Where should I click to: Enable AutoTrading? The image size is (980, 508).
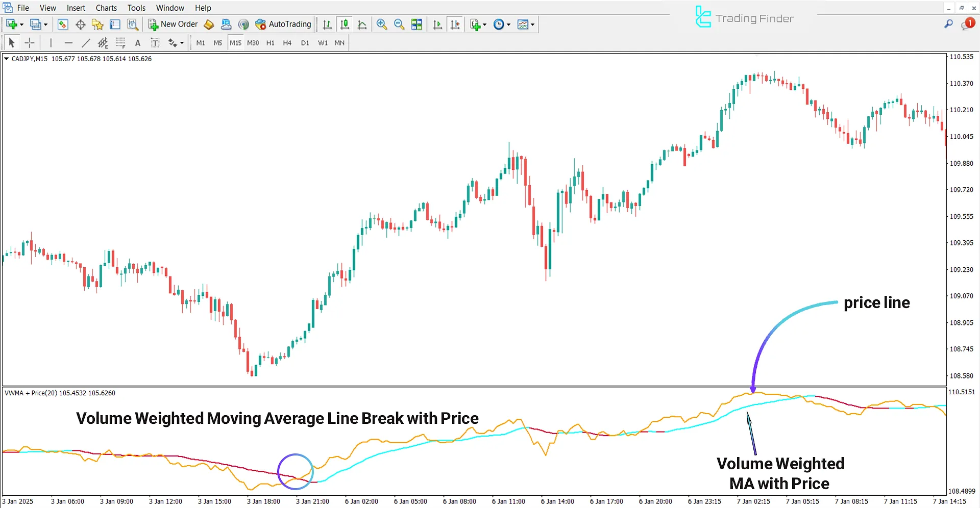[284, 24]
